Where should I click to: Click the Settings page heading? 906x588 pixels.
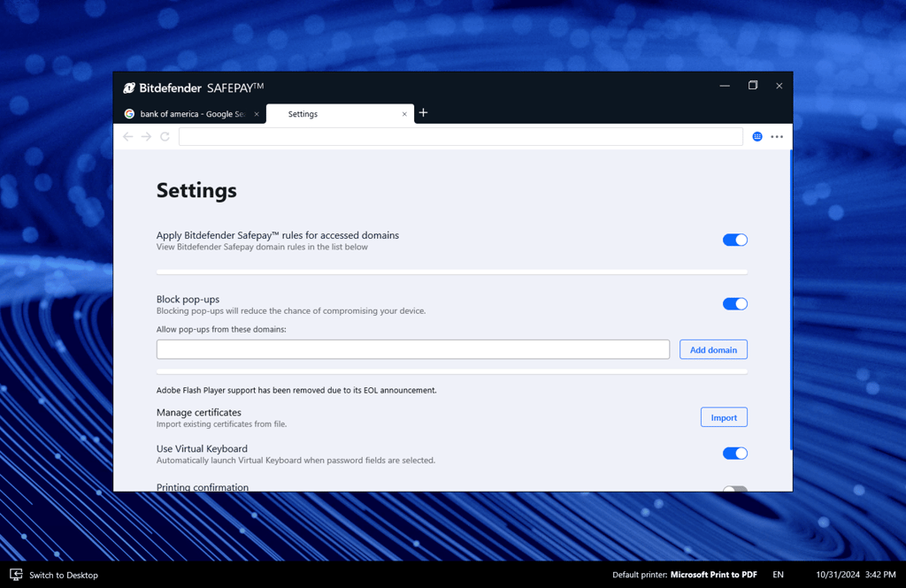pyautogui.click(x=196, y=190)
